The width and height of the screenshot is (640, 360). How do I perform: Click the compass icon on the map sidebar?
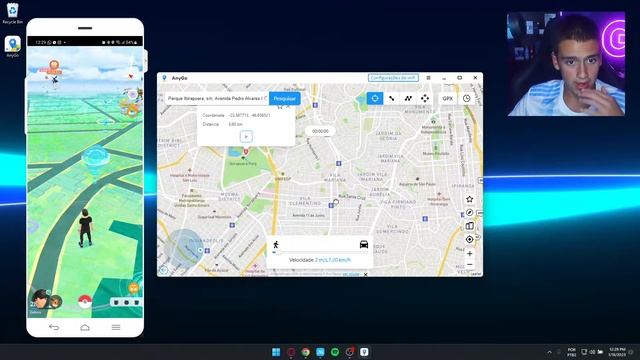(469, 213)
